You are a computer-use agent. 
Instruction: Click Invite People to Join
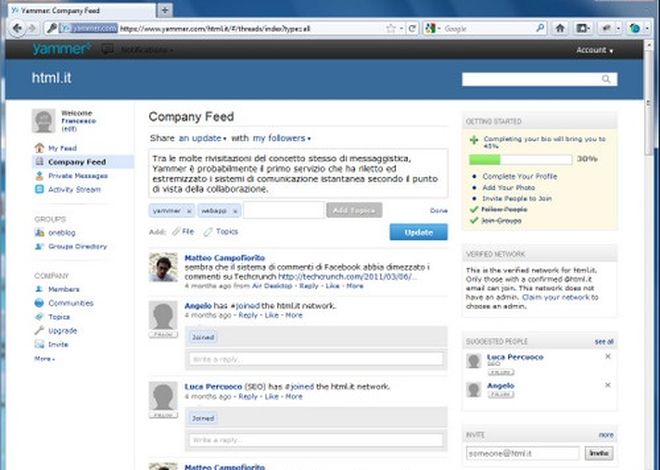pyautogui.click(x=517, y=198)
